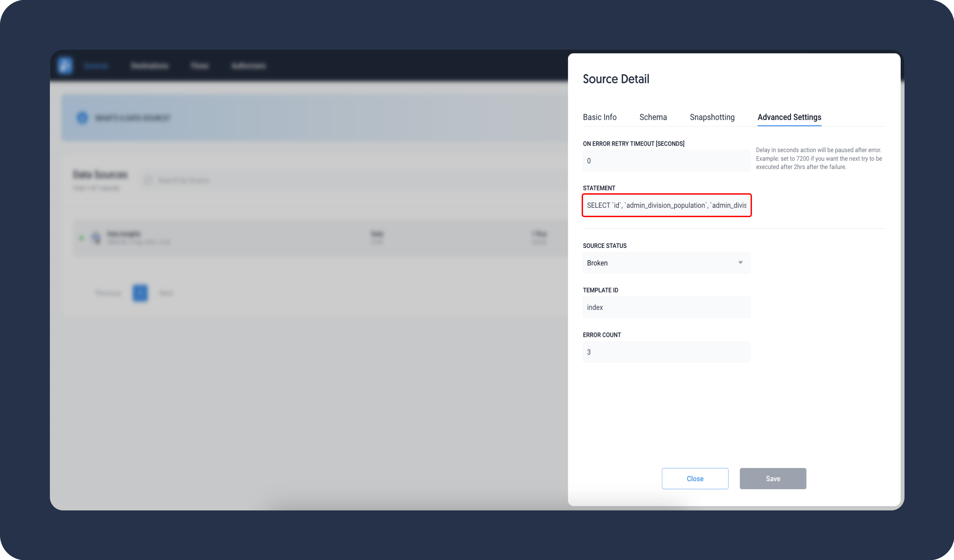Close the Source Detail panel
Screen dimensions: 954x560
pos(695,479)
